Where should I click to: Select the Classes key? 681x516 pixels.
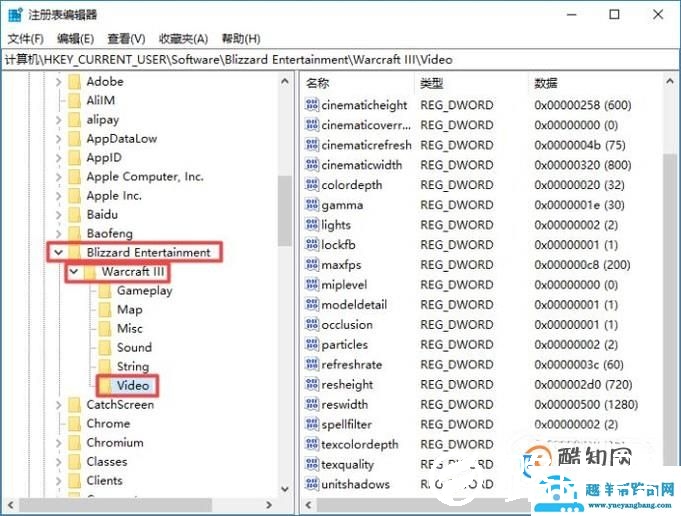click(x=107, y=462)
